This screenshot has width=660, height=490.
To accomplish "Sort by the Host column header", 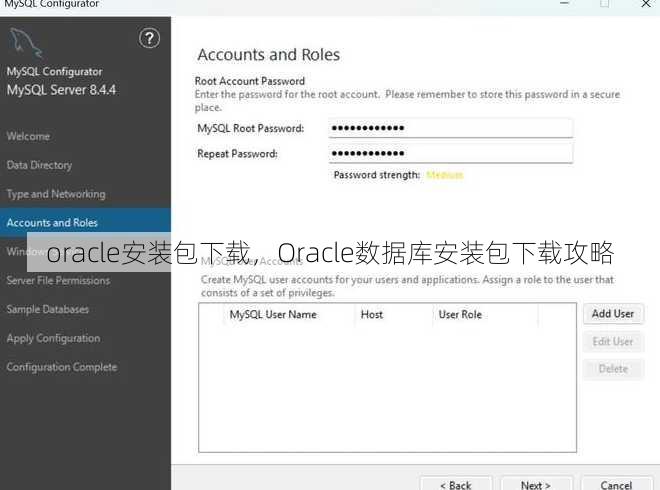I will coord(372,314).
